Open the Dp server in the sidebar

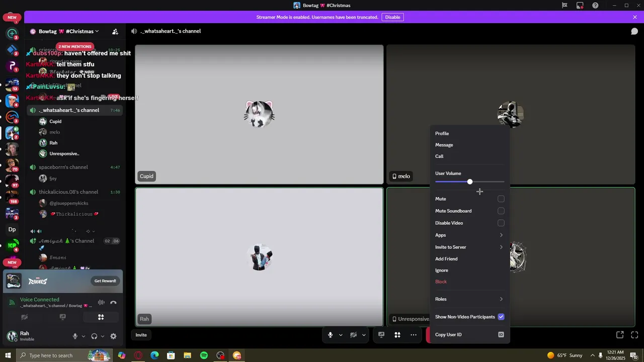tap(12, 229)
